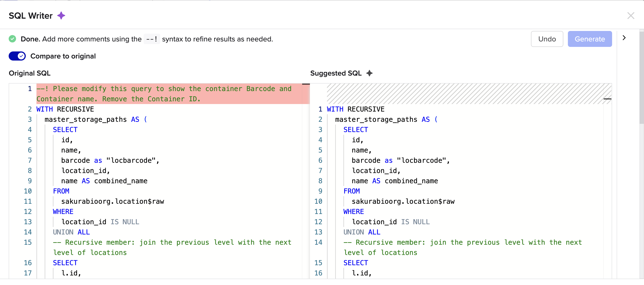This screenshot has width=644, height=285.
Task: Click the scrollbar handle on the Suggested SQL pane
Action: 608,99
